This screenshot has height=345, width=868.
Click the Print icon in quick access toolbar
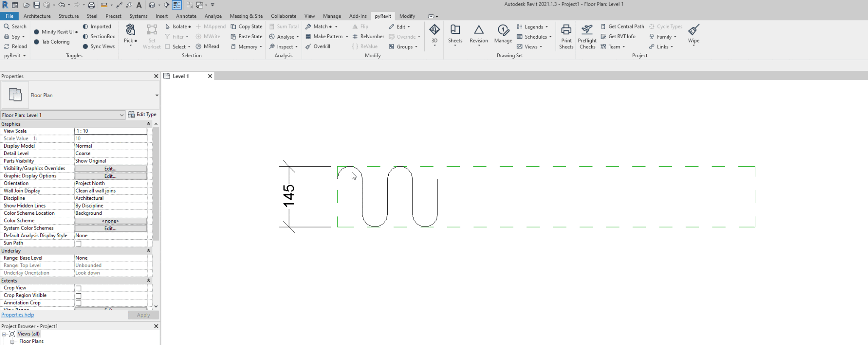tap(91, 5)
